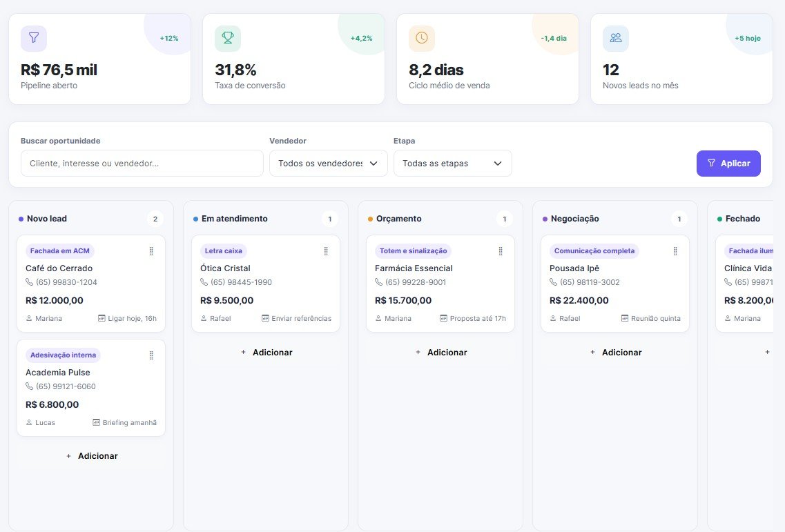Open the Vendedor dropdown

click(x=329, y=163)
